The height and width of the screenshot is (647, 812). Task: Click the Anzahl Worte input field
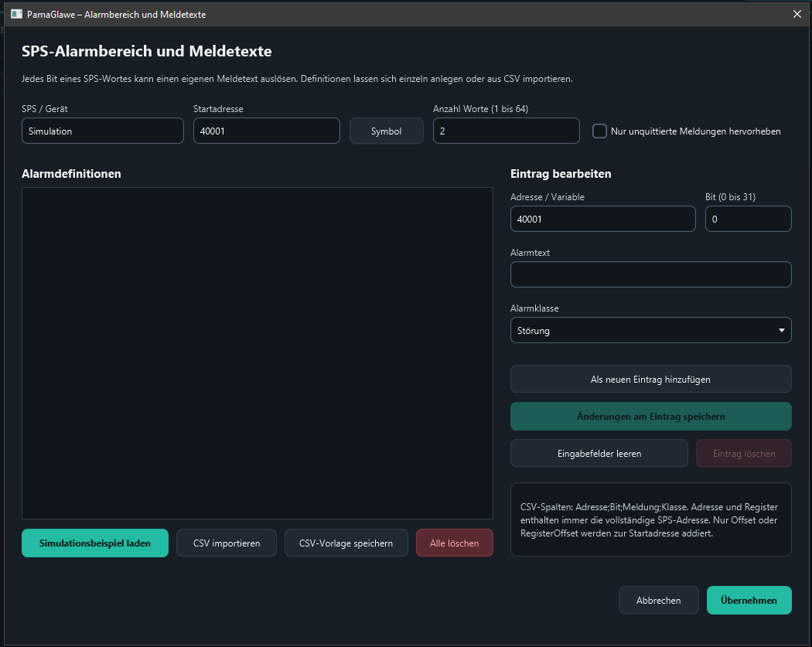click(506, 131)
